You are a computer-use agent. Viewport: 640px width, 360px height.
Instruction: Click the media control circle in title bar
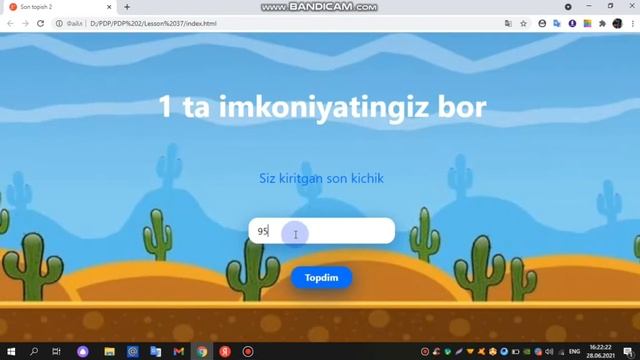coord(568,7)
